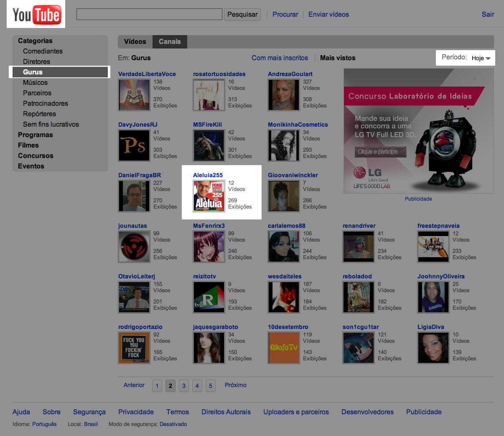This screenshot has height=436, width=504.
Task: Switch to the Canais tab
Action: pyautogui.click(x=170, y=42)
